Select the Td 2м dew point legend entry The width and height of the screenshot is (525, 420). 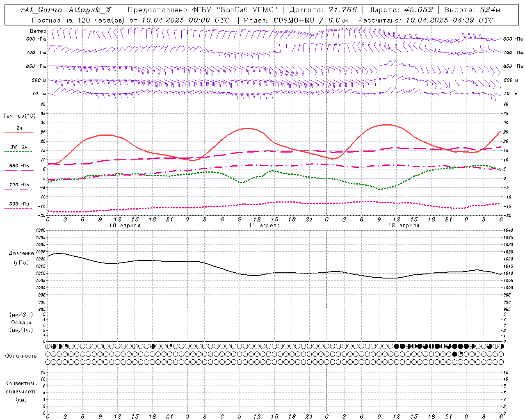(19, 147)
